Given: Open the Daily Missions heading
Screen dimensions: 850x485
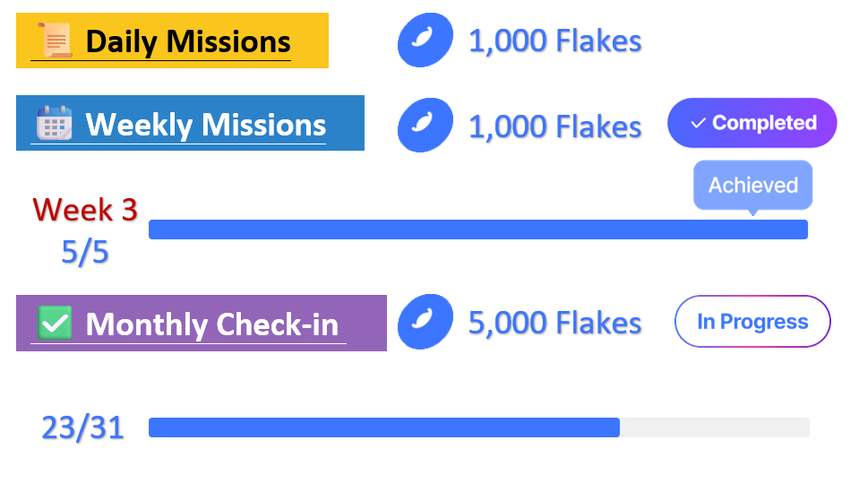Looking at the screenshot, I should coord(187,42).
